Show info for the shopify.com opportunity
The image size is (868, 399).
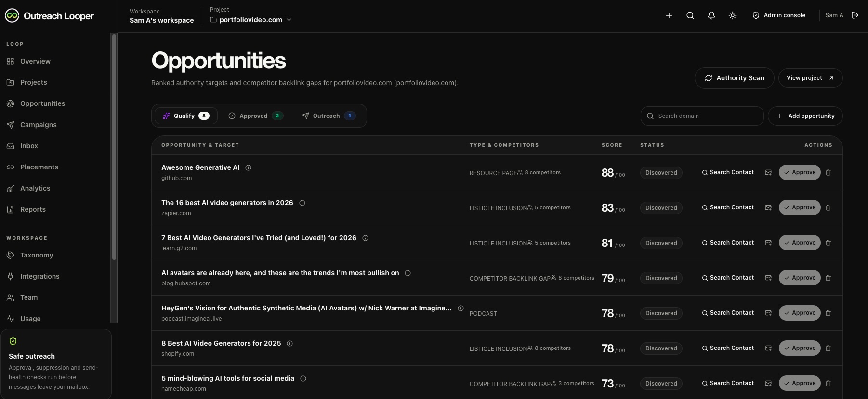pyautogui.click(x=290, y=344)
